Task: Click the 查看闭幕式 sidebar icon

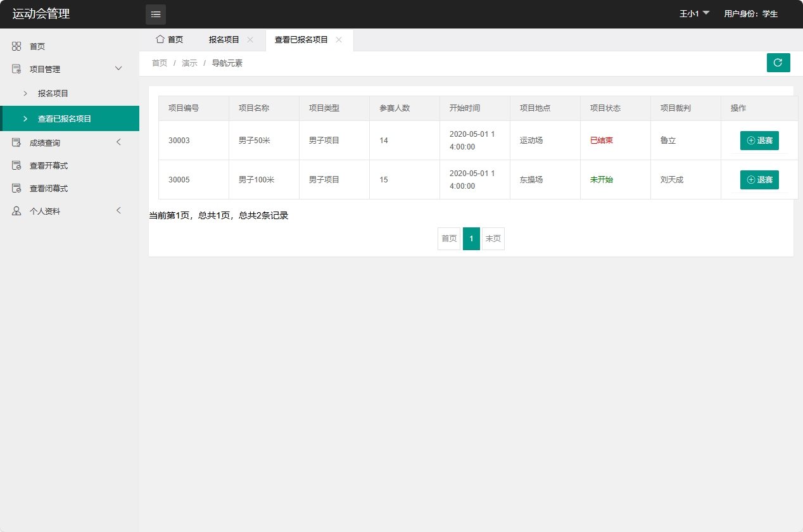Action: 16,188
